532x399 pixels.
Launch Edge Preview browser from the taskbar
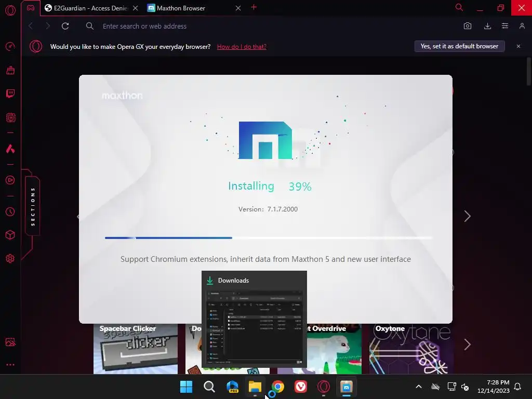point(232,387)
